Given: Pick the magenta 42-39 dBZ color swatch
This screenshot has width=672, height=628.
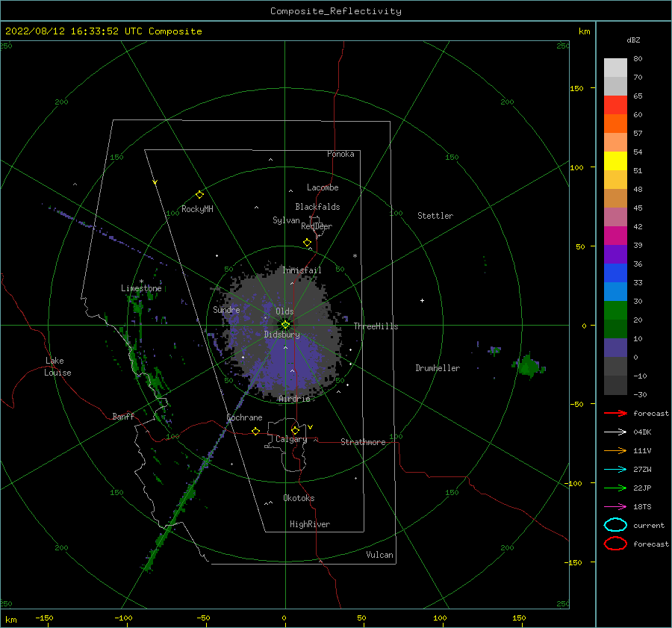Looking at the screenshot, I should click(x=615, y=235).
